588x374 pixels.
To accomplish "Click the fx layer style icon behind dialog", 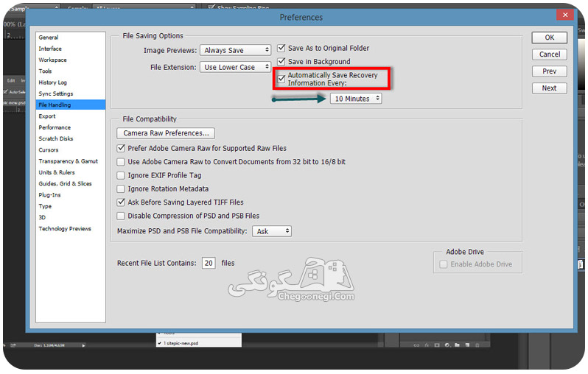I will tap(427, 345).
